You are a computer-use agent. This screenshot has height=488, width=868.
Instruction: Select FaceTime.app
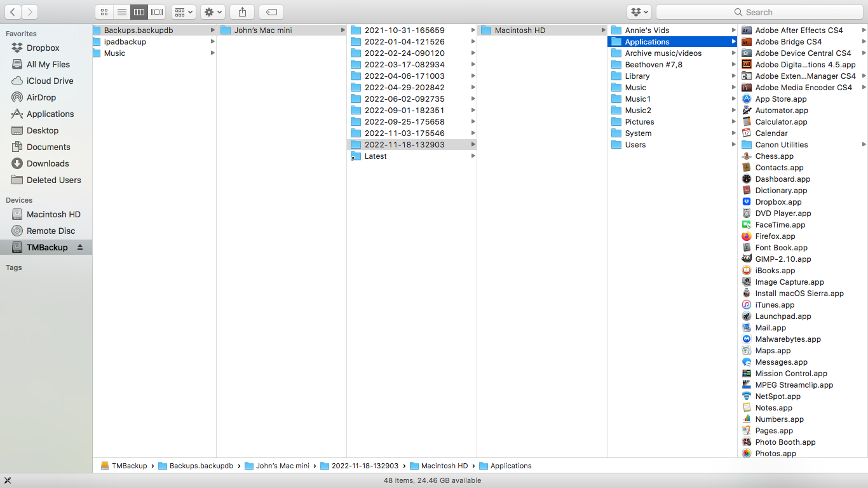(780, 224)
